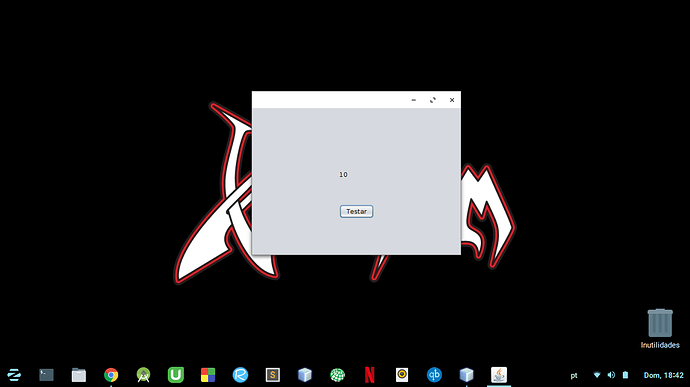This screenshot has width=690, height=387.
Task: Open the clock showing Dom, 18:42
Action: [x=664, y=375]
